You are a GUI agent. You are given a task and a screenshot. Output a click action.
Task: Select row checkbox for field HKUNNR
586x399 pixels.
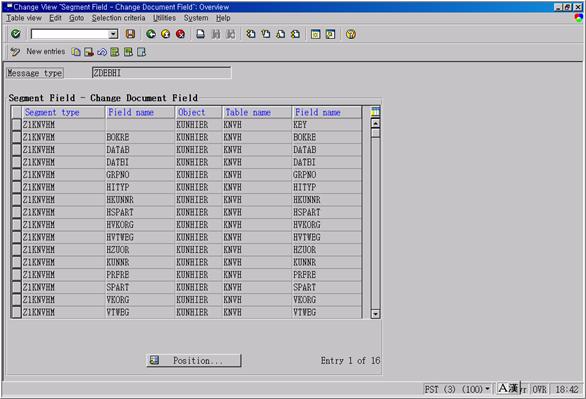(16, 200)
